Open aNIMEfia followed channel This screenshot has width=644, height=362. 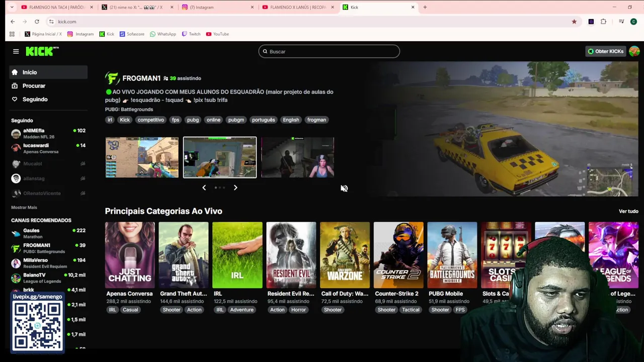coord(48,133)
